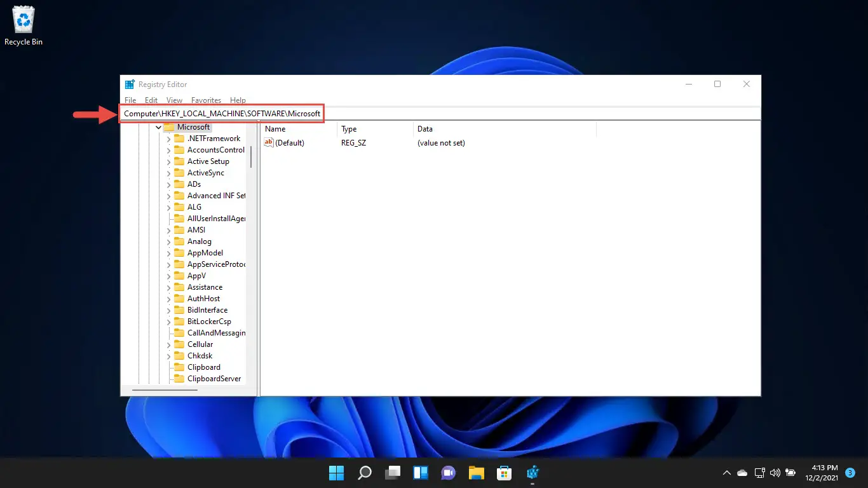The image size is (868, 488).
Task: Select the (Default) value name
Action: pos(290,143)
